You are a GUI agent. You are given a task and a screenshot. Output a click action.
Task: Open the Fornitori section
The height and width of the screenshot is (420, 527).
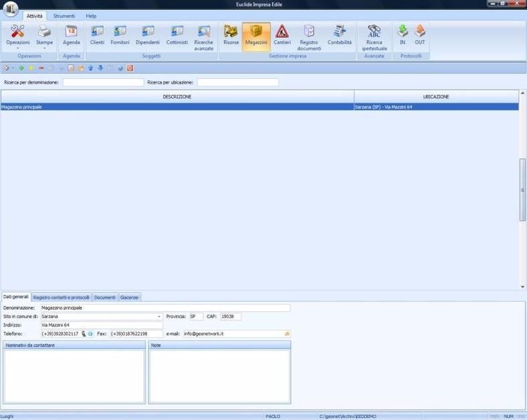pyautogui.click(x=120, y=35)
